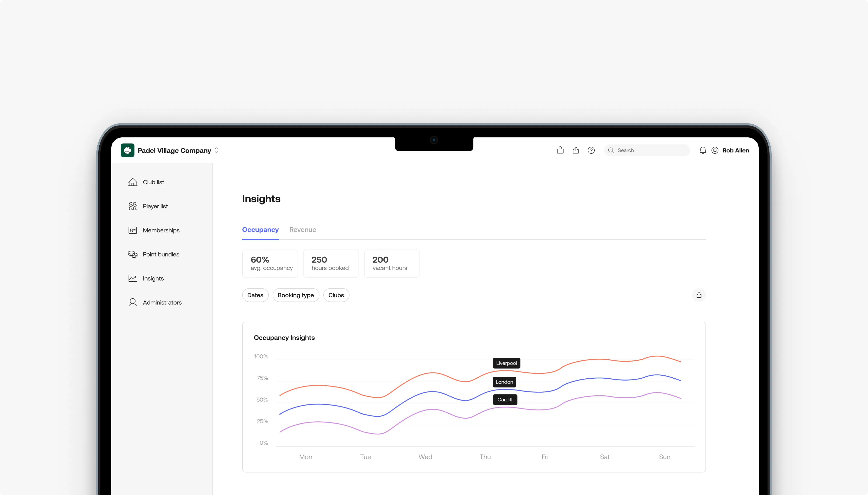The height and width of the screenshot is (495, 868).
Task: Navigate to Administrators page
Action: coord(162,303)
